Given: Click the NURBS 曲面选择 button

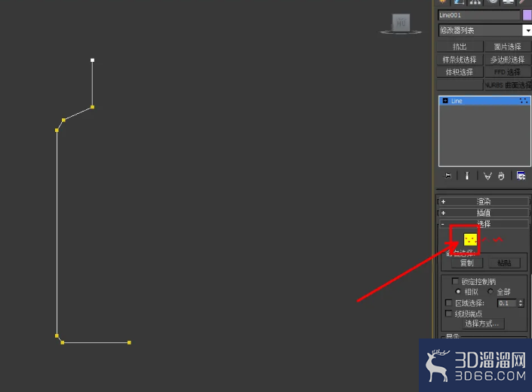Looking at the screenshot, I should (508, 85).
